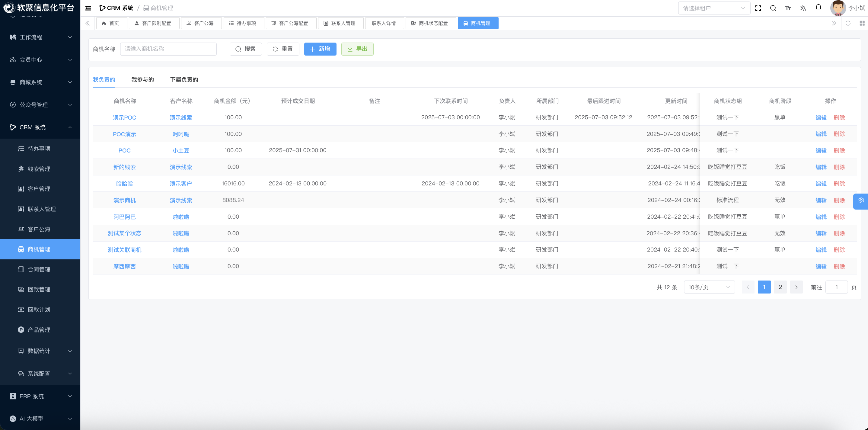The height and width of the screenshot is (430, 868).
Task: Focus the 商机名称 search input
Action: click(x=168, y=49)
